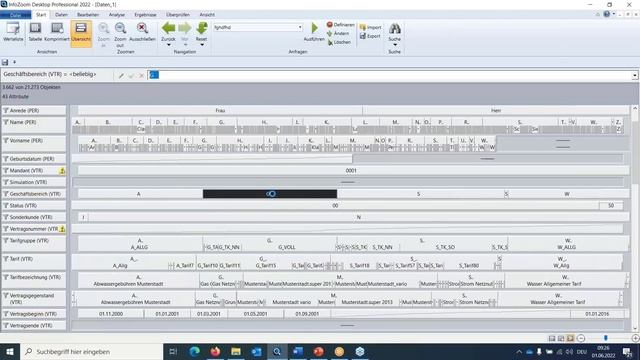Click the taskbar search field

pos(91,351)
